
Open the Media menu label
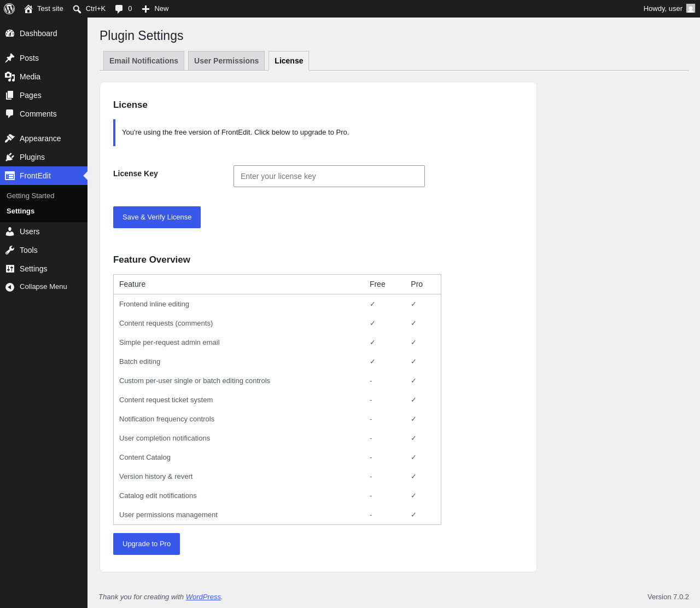[x=30, y=77]
